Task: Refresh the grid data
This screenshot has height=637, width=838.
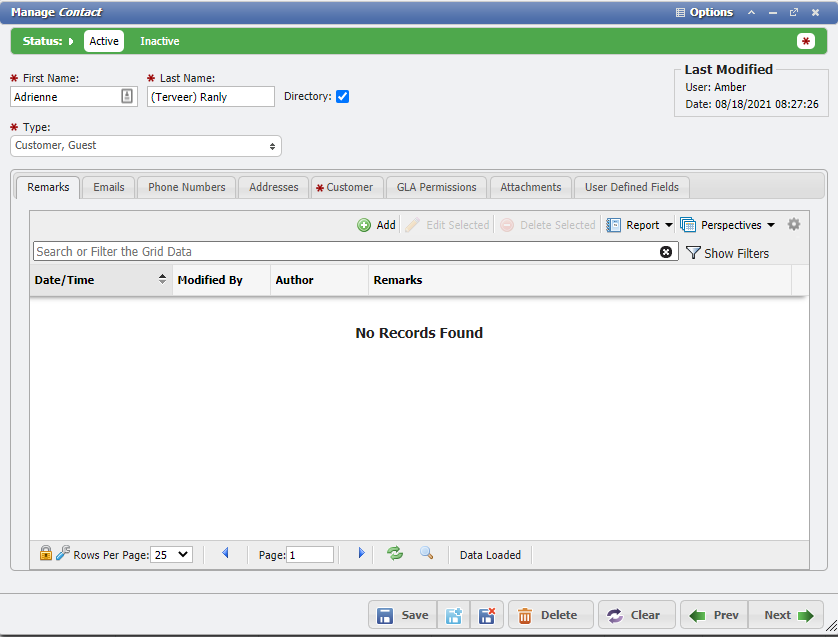Action: (394, 554)
